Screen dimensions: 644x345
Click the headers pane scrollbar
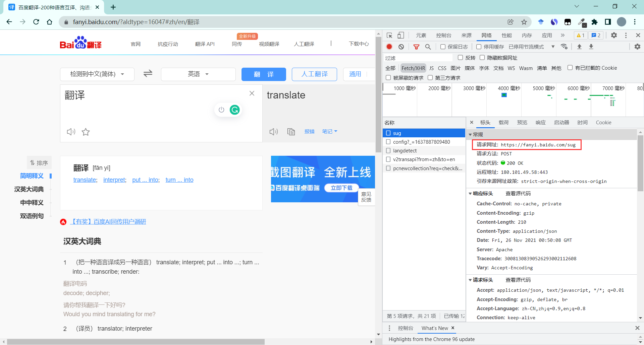click(640, 163)
